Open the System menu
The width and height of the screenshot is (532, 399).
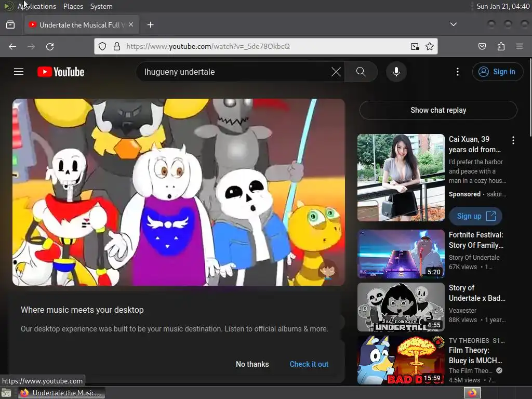coord(101,6)
